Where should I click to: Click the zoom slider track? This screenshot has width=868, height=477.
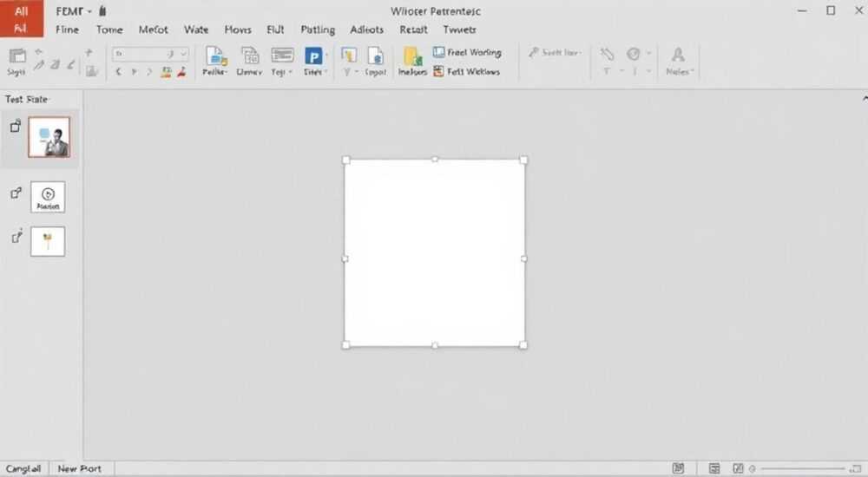pos(803,468)
